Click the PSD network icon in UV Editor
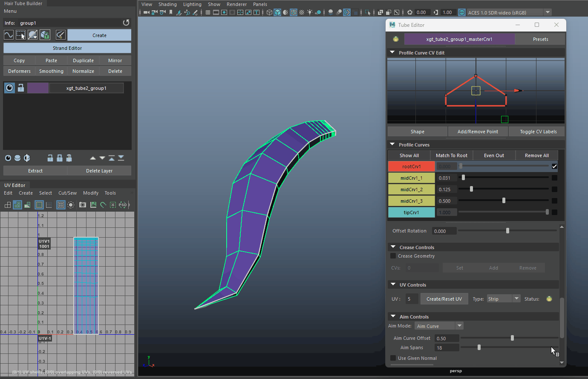Screen dimensions: 588x379 point(123,205)
